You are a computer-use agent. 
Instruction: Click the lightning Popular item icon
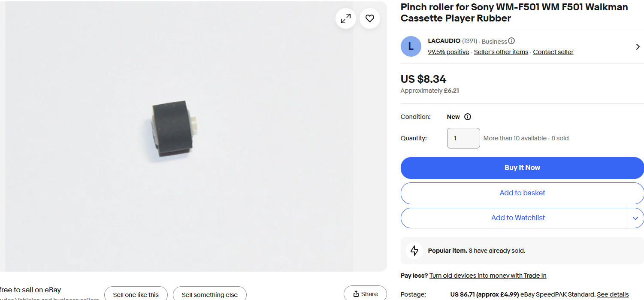coord(414,251)
